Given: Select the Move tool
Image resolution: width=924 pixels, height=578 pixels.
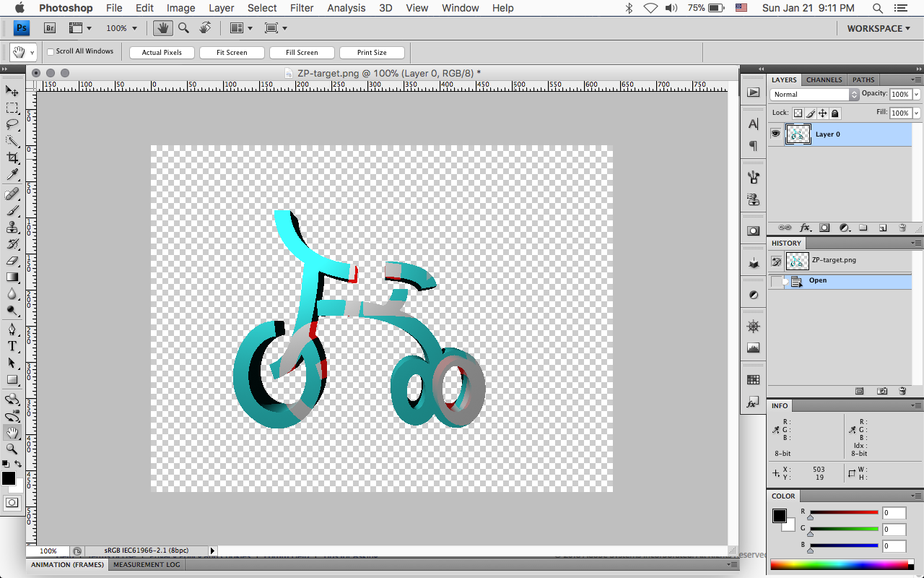Looking at the screenshot, I should tap(12, 90).
